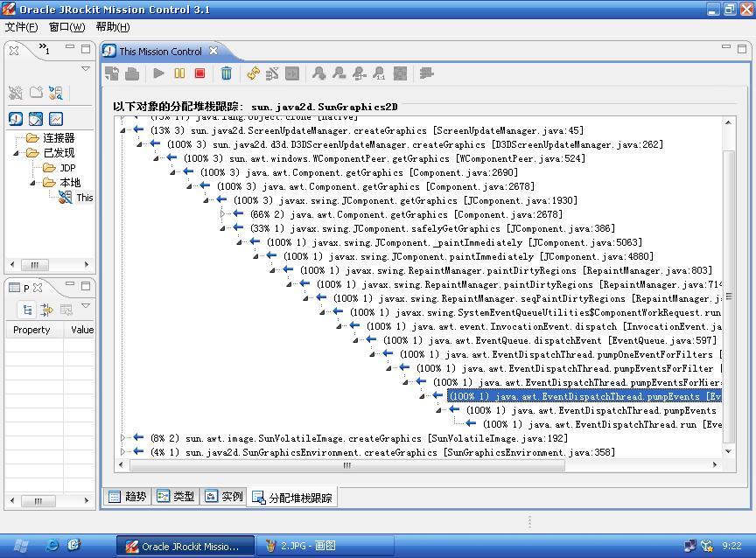Expand the 66% Component.getGraphics node
Screen dimensions: 756x558
222,214
